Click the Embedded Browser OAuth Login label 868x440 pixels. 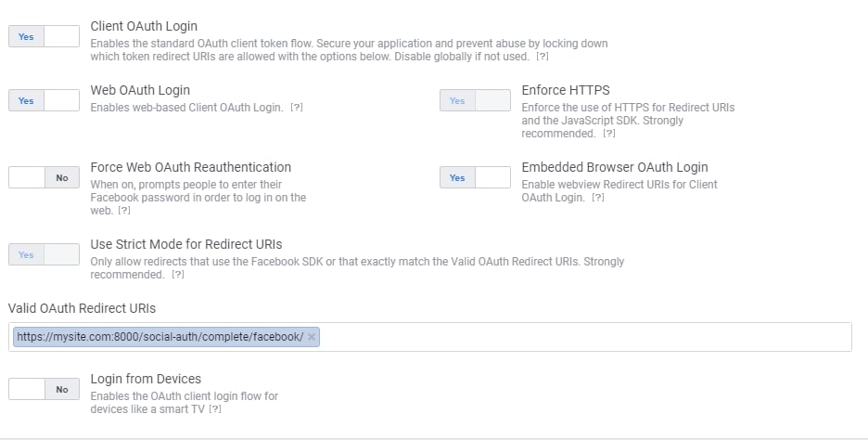pos(615,167)
